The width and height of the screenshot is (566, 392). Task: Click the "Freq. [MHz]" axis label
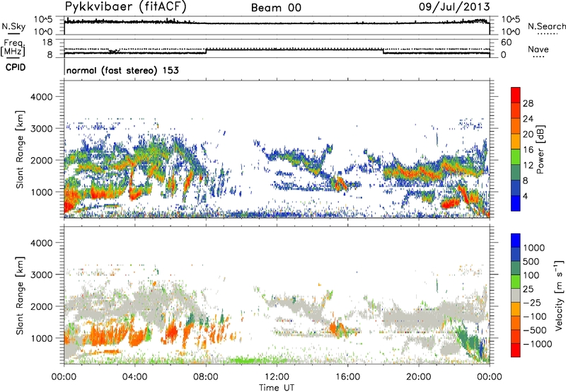coord(13,47)
